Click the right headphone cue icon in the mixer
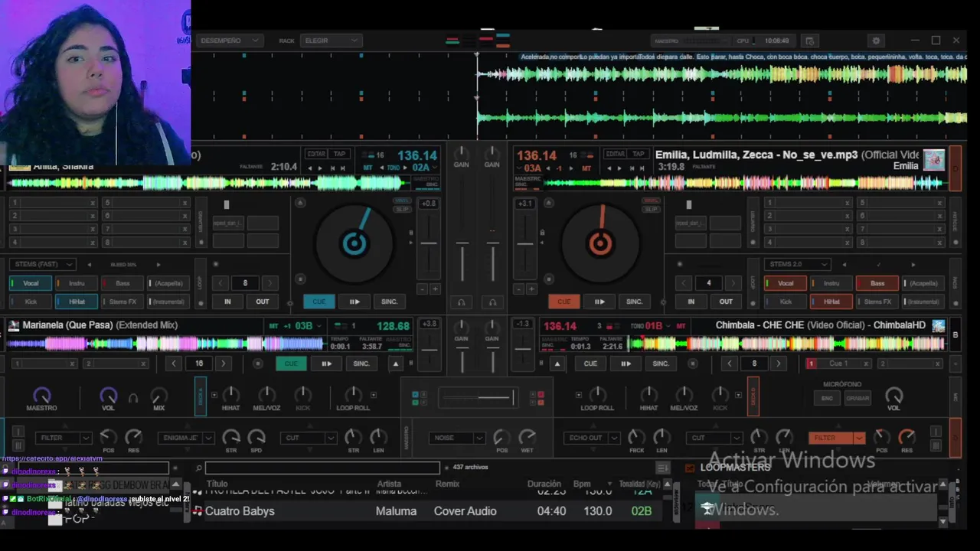This screenshot has width=980, height=551. [x=492, y=302]
